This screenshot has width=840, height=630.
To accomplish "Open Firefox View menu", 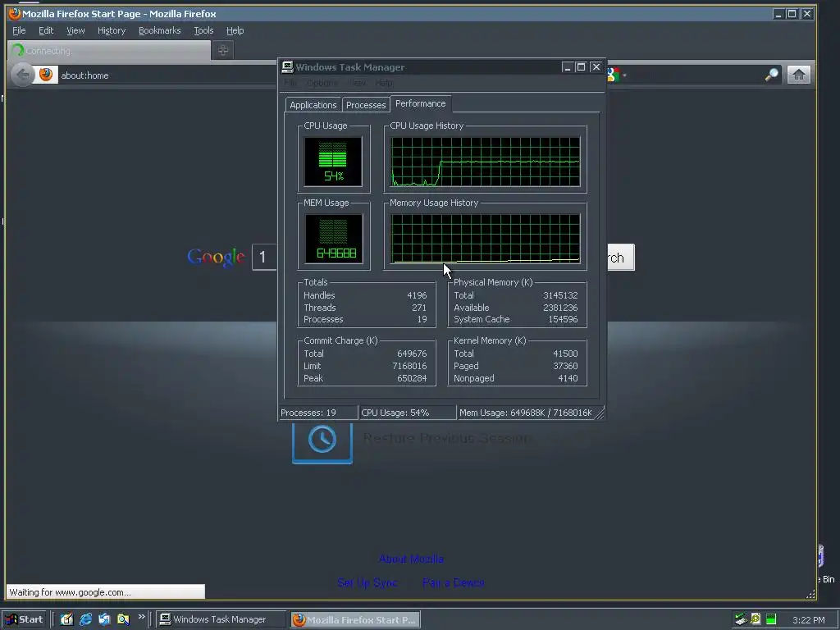I will point(75,30).
